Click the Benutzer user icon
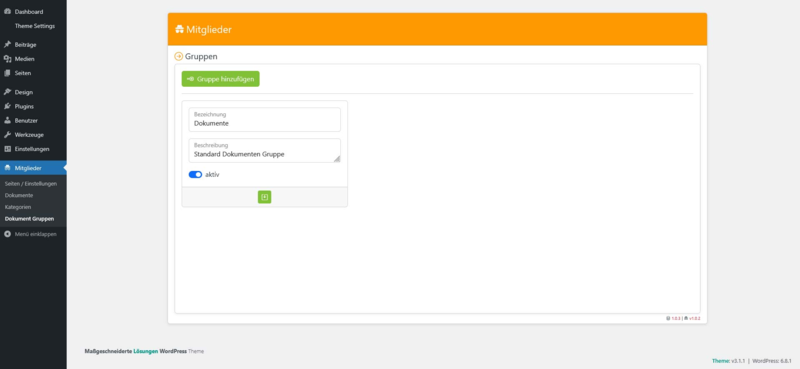 click(7, 120)
